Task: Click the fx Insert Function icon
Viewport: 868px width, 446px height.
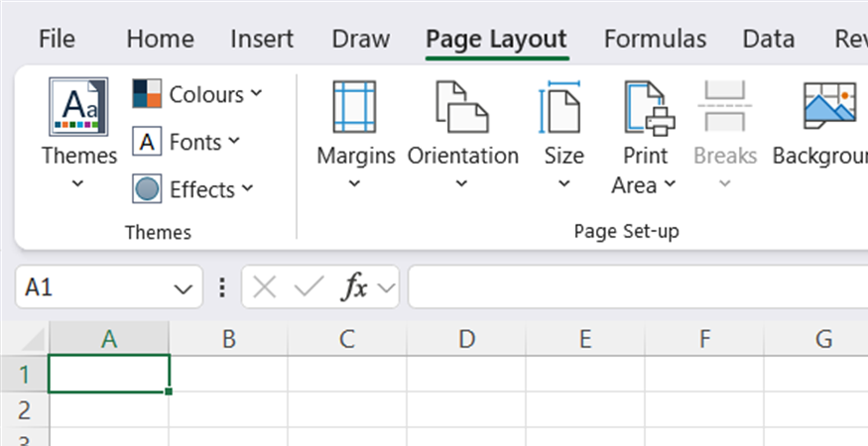Action: coord(355,287)
